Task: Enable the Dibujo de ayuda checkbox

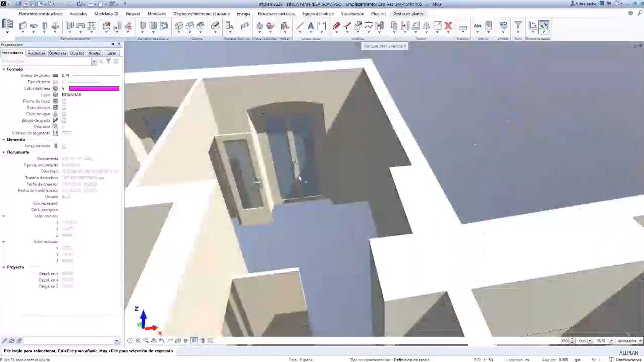Action: point(64,120)
